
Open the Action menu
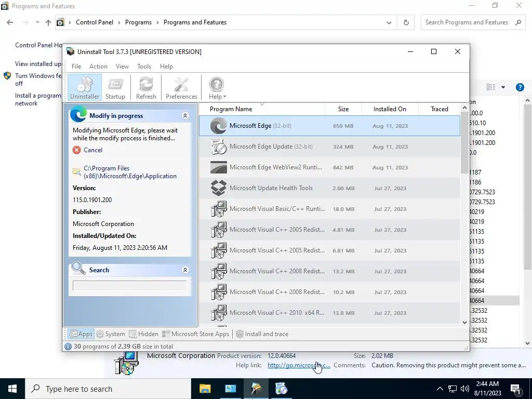(x=98, y=66)
